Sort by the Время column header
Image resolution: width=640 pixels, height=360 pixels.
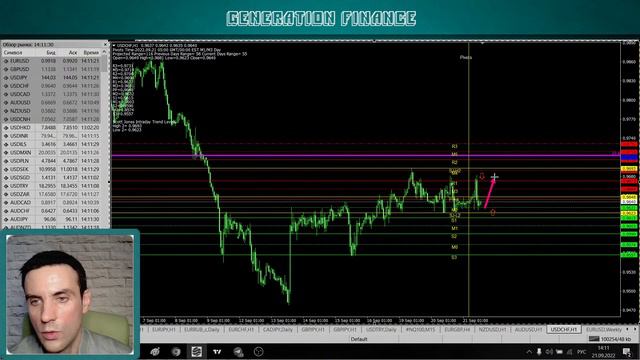pos(91,53)
